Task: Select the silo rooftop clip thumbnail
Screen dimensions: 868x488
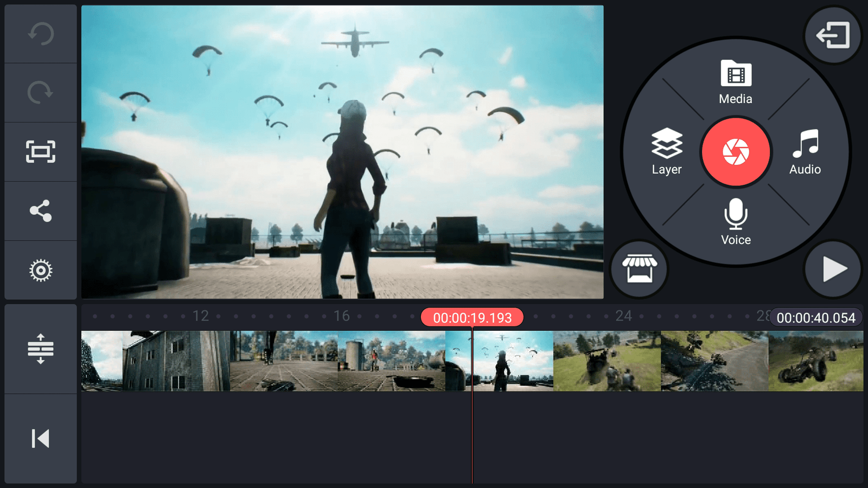Action: (x=391, y=361)
